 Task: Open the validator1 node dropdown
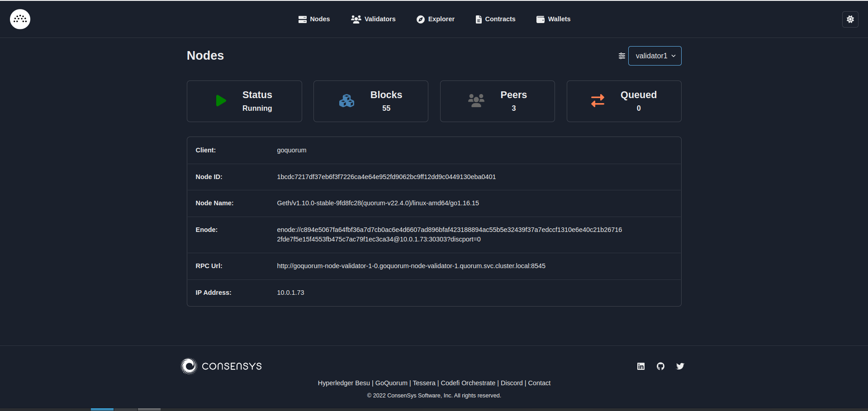click(x=655, y=56)
